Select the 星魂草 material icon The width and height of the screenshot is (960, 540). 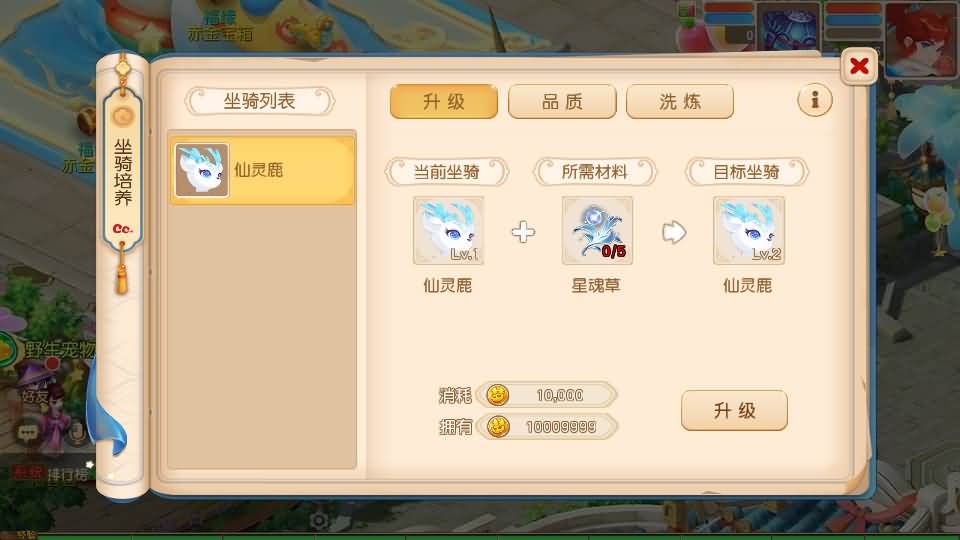pyautogui.click(x=597, y=230)
